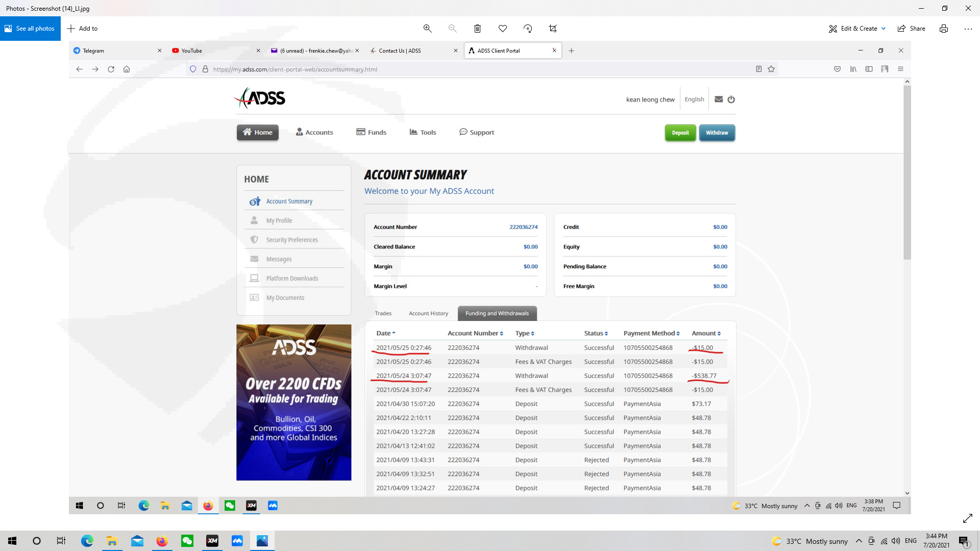Open the Photos more options ellipsis
Image resolution: width=980 pixels, height=551 pixels.
(968, 29)
